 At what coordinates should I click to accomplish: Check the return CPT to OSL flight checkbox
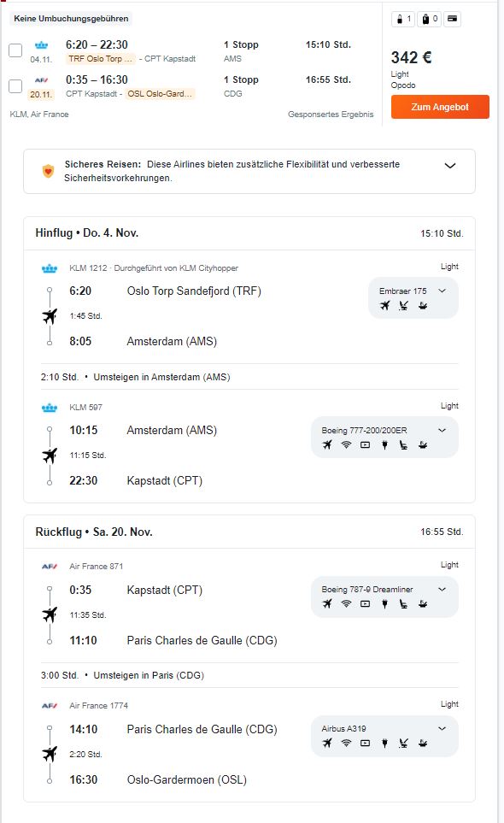(x=15, y=85)
